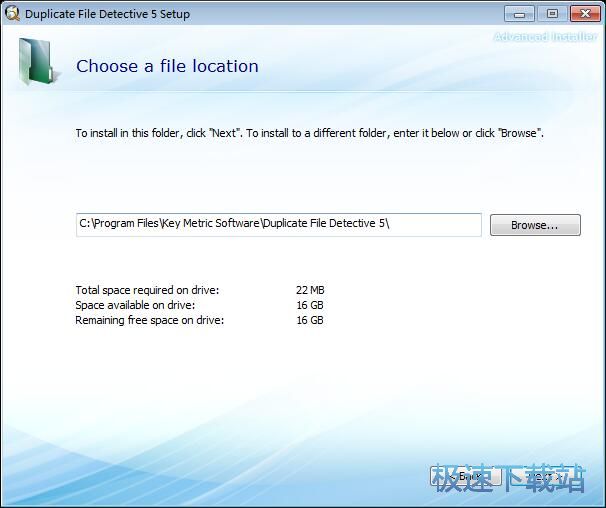Click the "22 MB" value
This screenshot has height=508, width=606.
(x=310, y=290)
